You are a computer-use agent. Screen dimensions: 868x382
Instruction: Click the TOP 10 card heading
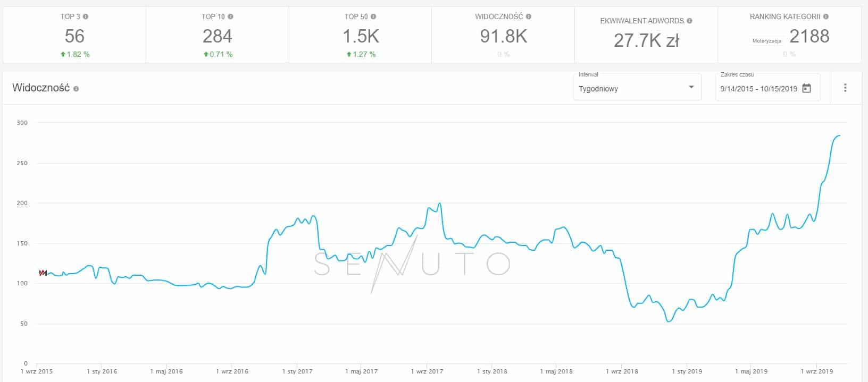[x=213, y=16]
